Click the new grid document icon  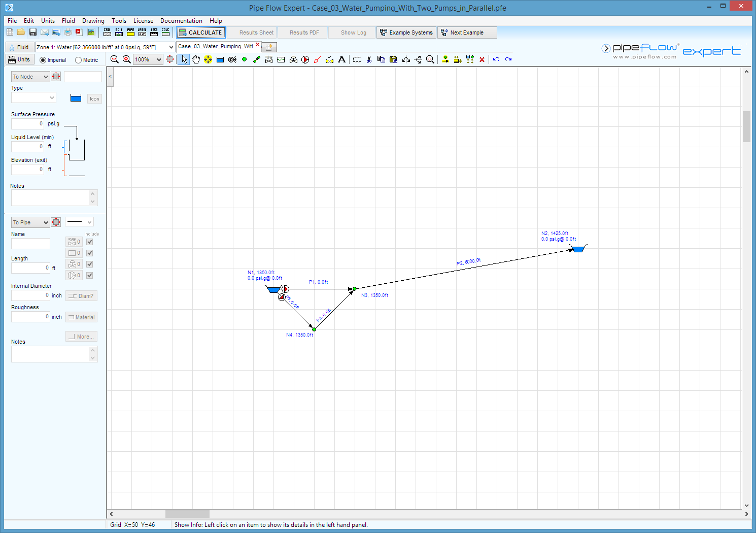click(x=10, y=32)
